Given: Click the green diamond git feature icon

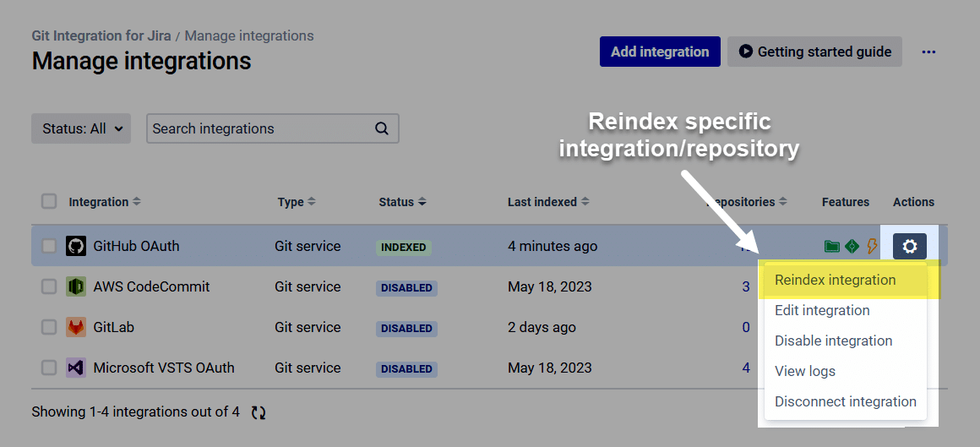Looking at the screenshot, I should click(852, 247).
